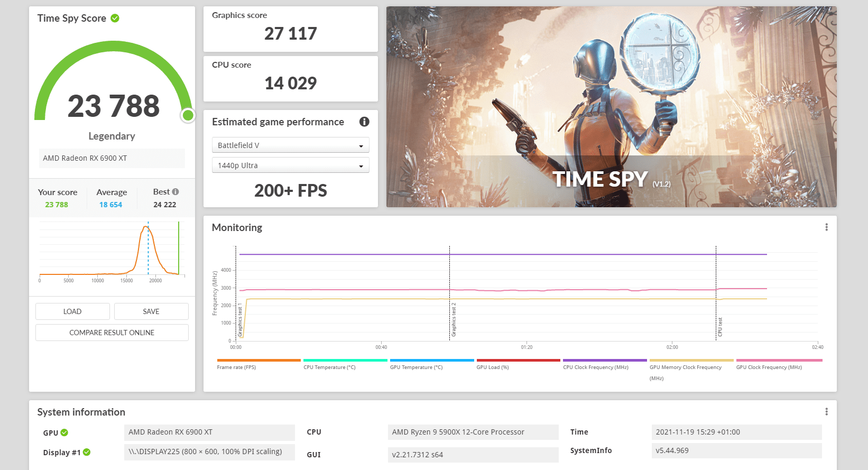Open the 1440p Ultra preset dropdown
868x470 pixels.
pos(291,165)
